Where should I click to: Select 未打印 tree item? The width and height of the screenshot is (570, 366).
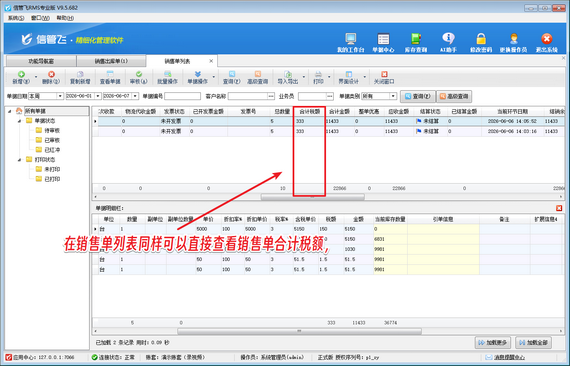tap(52, 169)
